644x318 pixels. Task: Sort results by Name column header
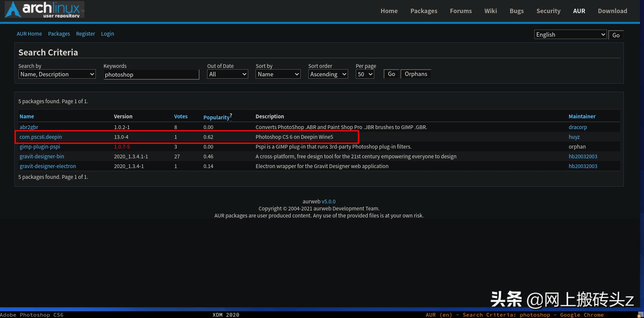(27, 116)
